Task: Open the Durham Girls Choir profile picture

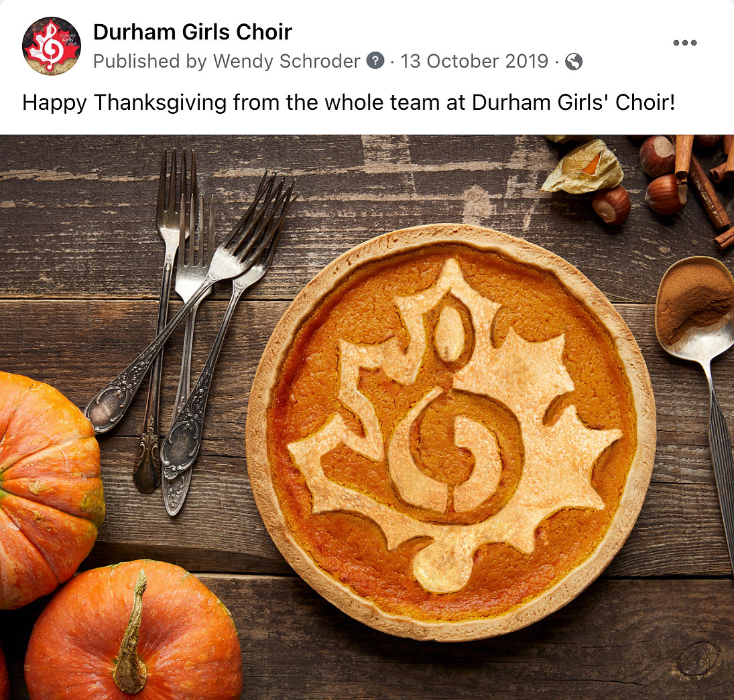Action: pyautogui.click(x=52, y=46)
